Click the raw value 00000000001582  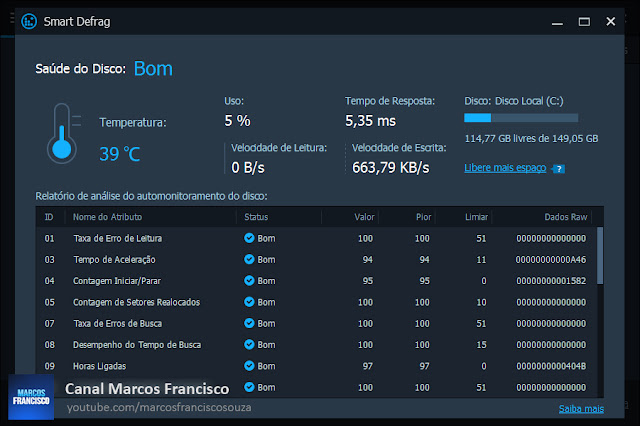pyautogui.click(x=551, y=281)
